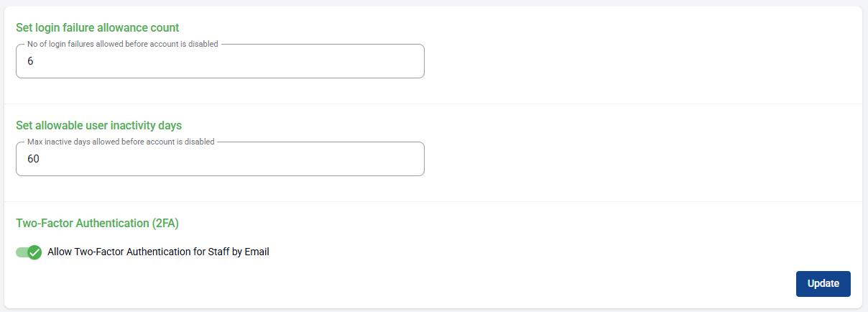Disable Two-Factor Authentication for Staff toggle
This screenshot has height=312, width=868.
(x=29, y=252)
